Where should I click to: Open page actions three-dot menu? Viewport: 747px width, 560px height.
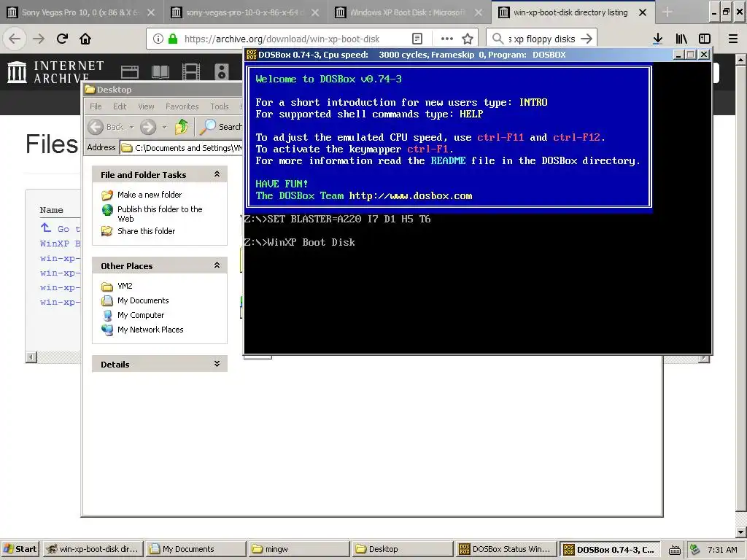pos(447,39)
